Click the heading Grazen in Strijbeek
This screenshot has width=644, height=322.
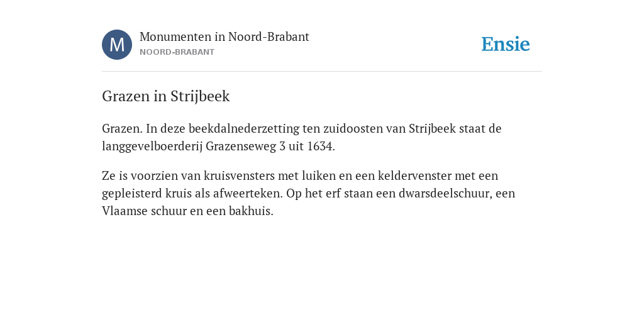166,96
